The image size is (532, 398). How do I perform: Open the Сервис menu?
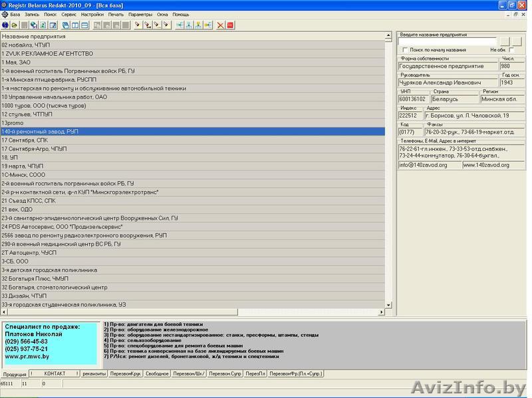point(68,14)
